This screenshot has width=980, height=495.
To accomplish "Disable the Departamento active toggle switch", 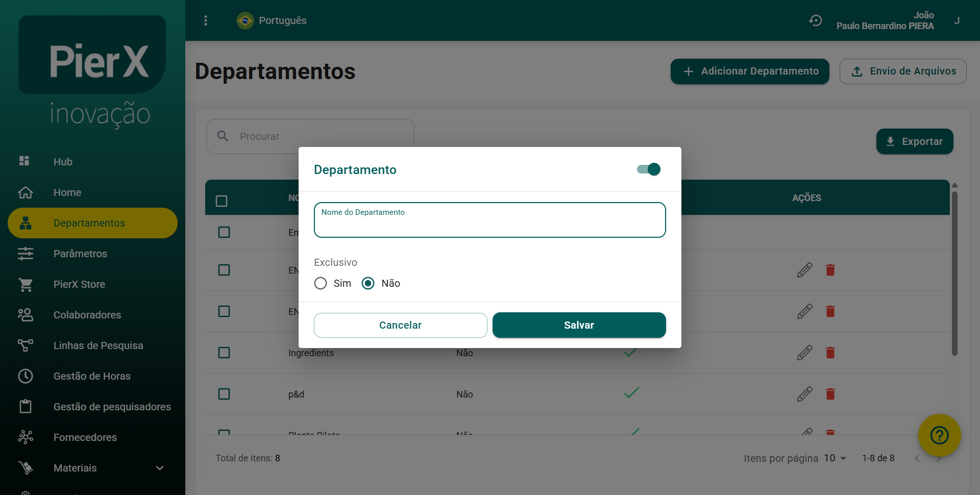I will tap(647, 169).
